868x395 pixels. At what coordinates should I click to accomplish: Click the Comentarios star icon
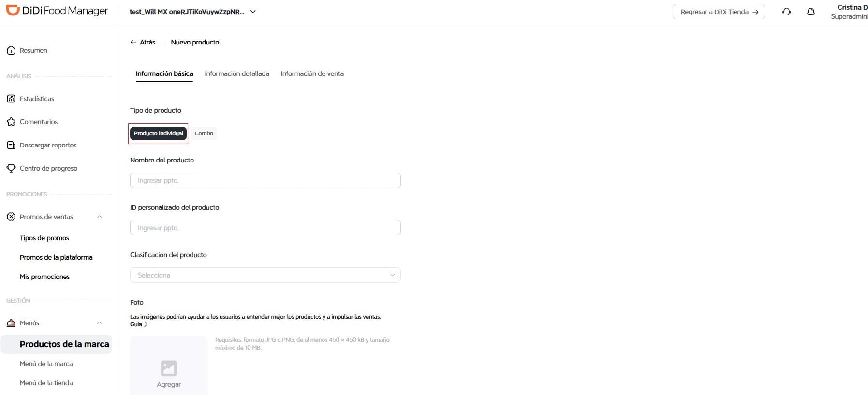11,122
